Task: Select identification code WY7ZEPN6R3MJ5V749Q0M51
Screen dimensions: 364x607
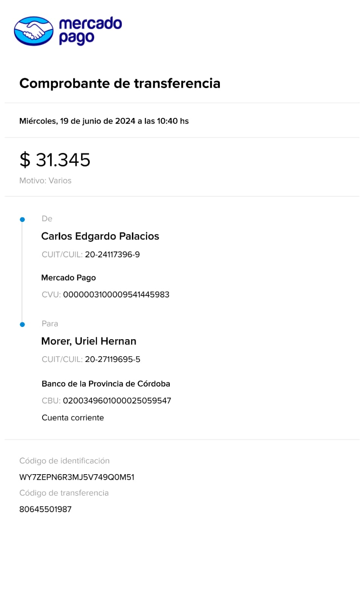Action: [x=77, y=477]
